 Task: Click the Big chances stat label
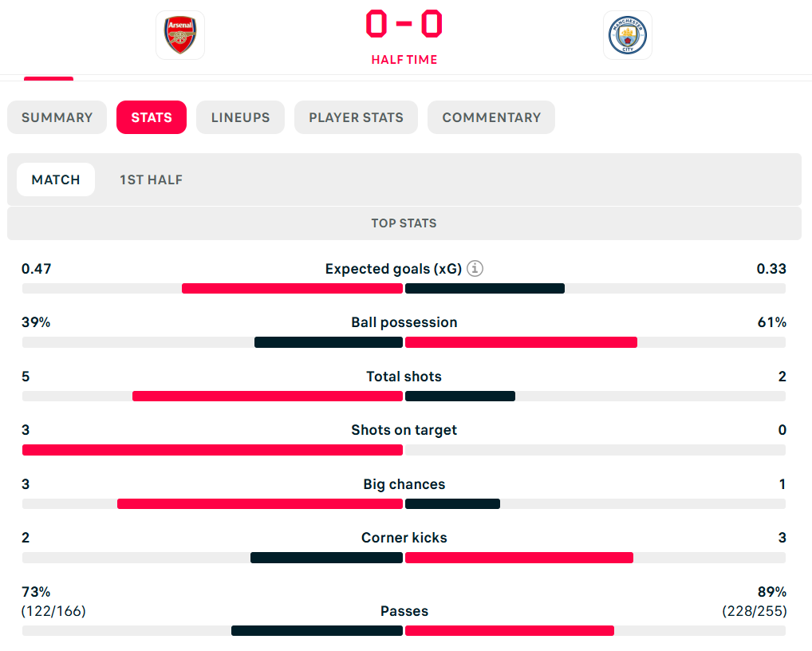tap(404, 484)
